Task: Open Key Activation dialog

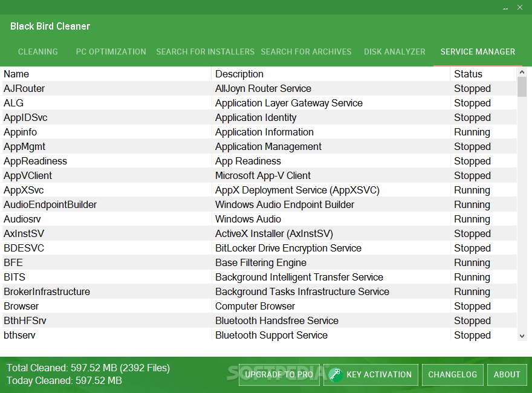Action: [371, 375]
